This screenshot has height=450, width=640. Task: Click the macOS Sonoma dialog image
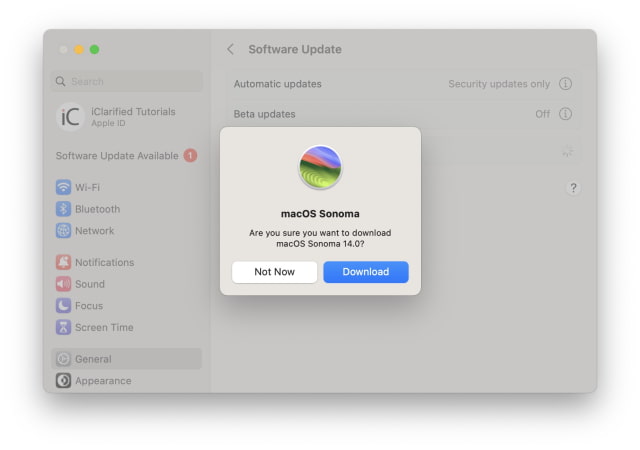point(320,167)
